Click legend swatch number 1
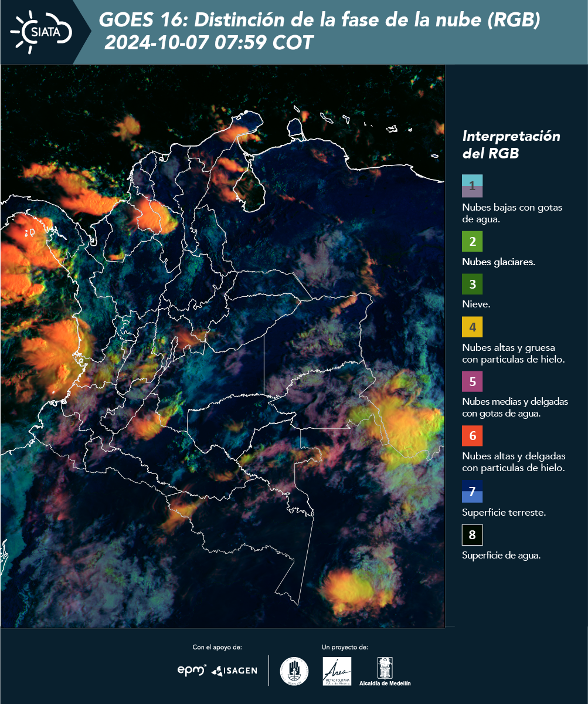 click(472, 185)
